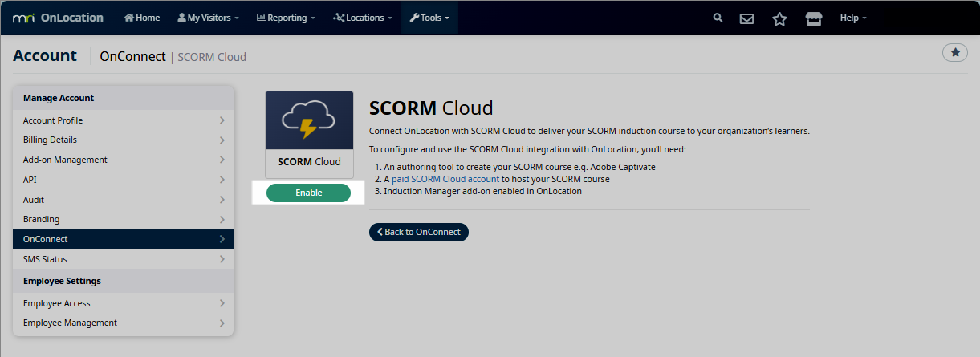Enable the SCORM Cloud integration
This screenshot has height=357, width=980.
point(308,193)
